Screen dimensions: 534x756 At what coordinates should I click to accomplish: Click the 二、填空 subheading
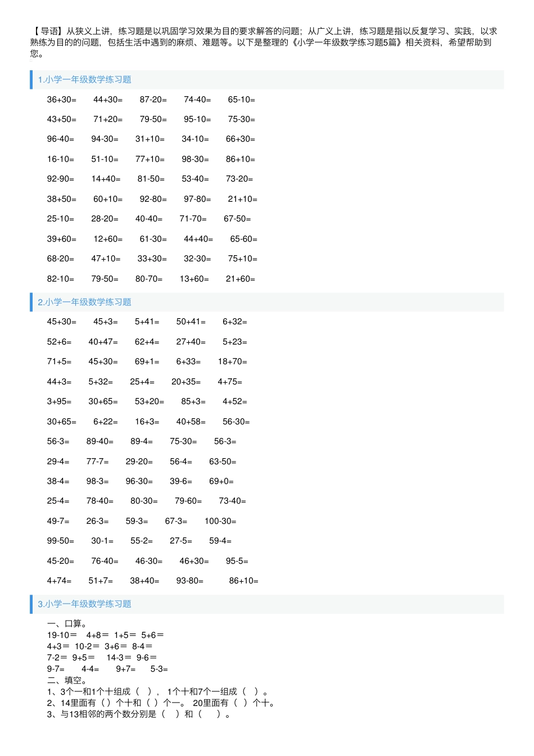point(67,680)
